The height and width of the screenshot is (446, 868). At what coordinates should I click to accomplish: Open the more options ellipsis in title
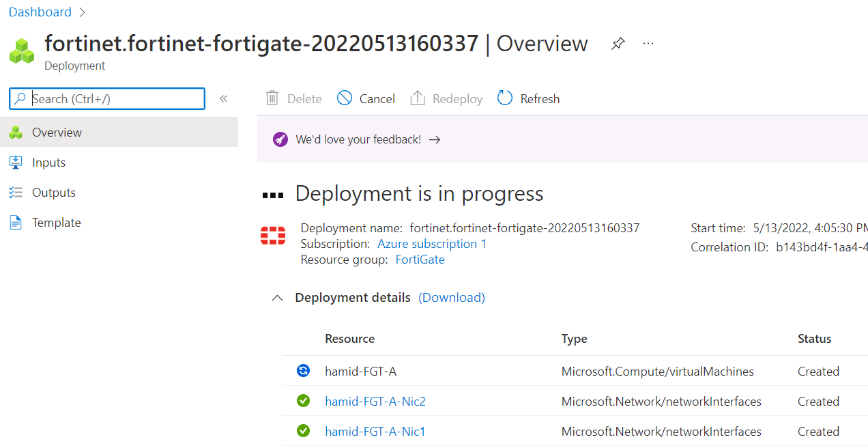coord(648,44)
